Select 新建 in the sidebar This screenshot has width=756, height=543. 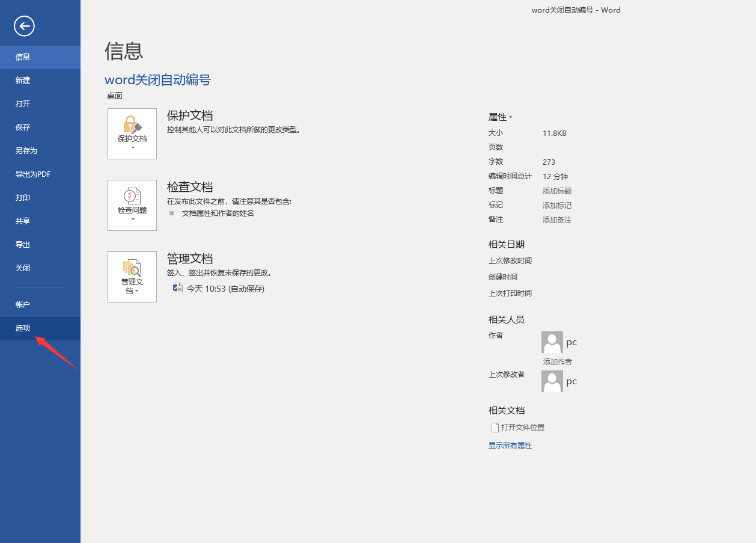click(40, 81)
